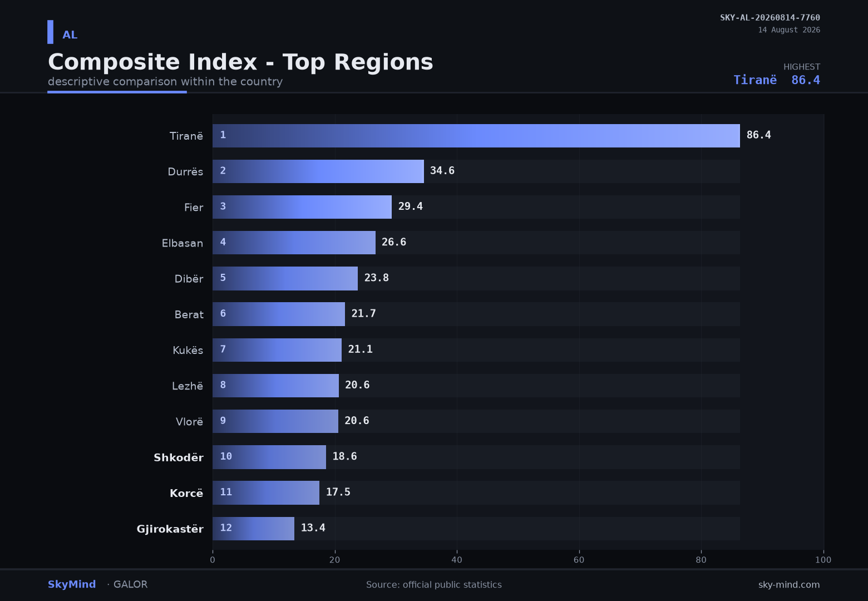Select rank number 11 inside the Korcë bar
The image size is (868, 601).
point(226,492)
